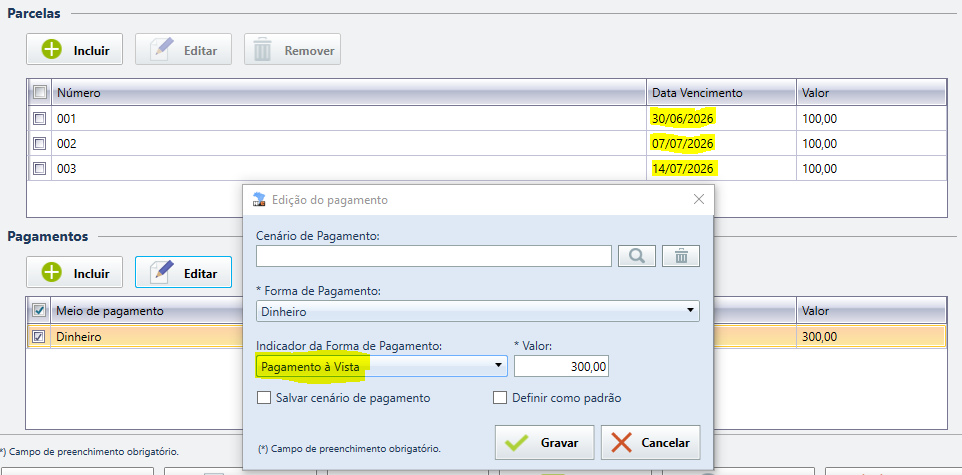Screen dimensions: 962x475
Task: Click the Cancelar button
Action: 650,442
